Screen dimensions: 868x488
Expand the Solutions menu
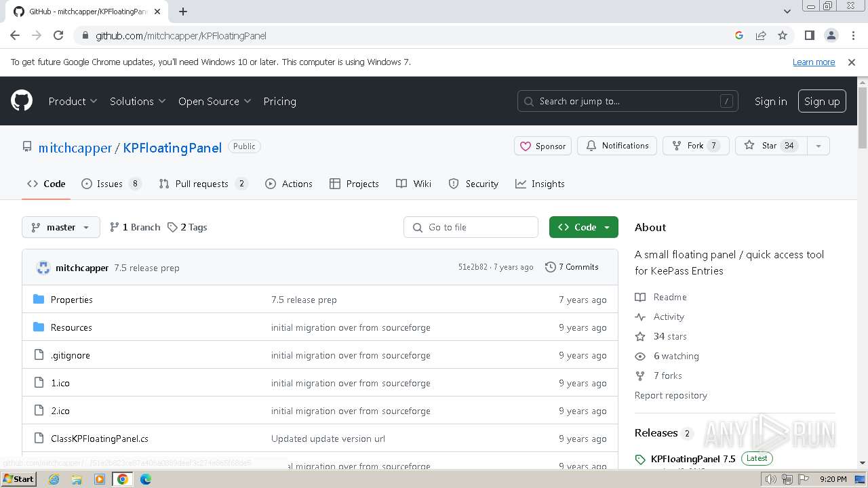click(x=138, y=101)
